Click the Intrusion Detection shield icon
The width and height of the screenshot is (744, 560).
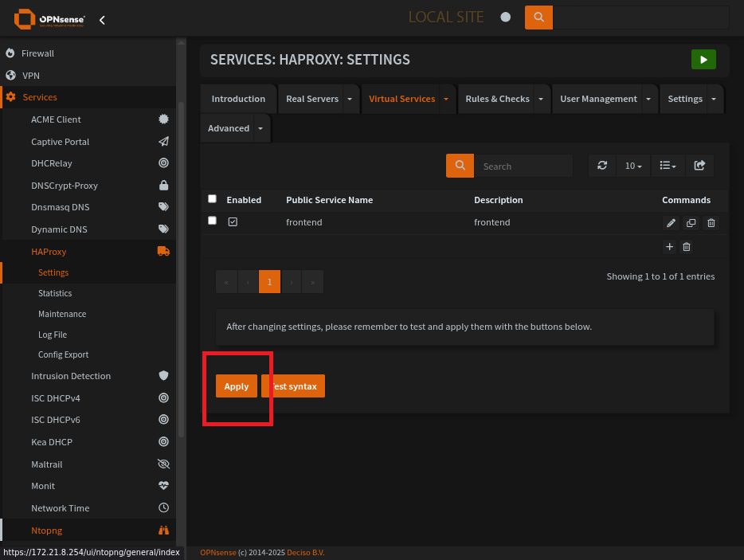(163, 375)
